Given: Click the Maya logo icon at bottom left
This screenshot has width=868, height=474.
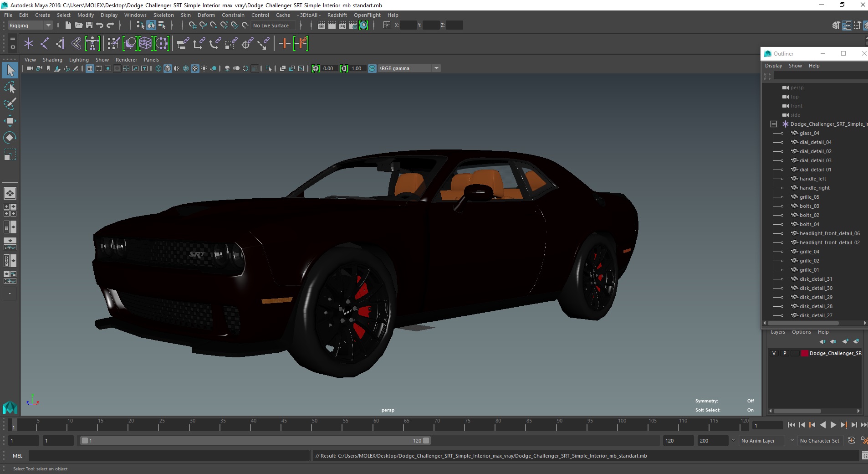Looking at the screenshot, I should [x=10, y=407].
